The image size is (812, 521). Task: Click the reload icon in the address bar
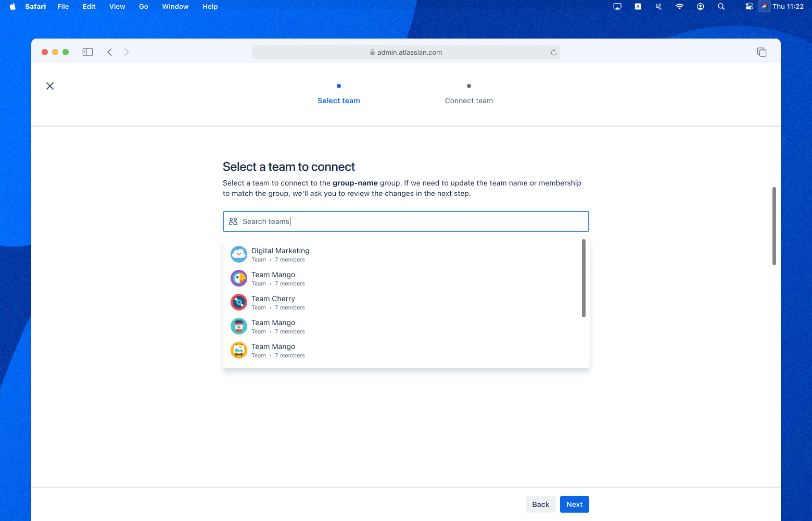(553, 52)
